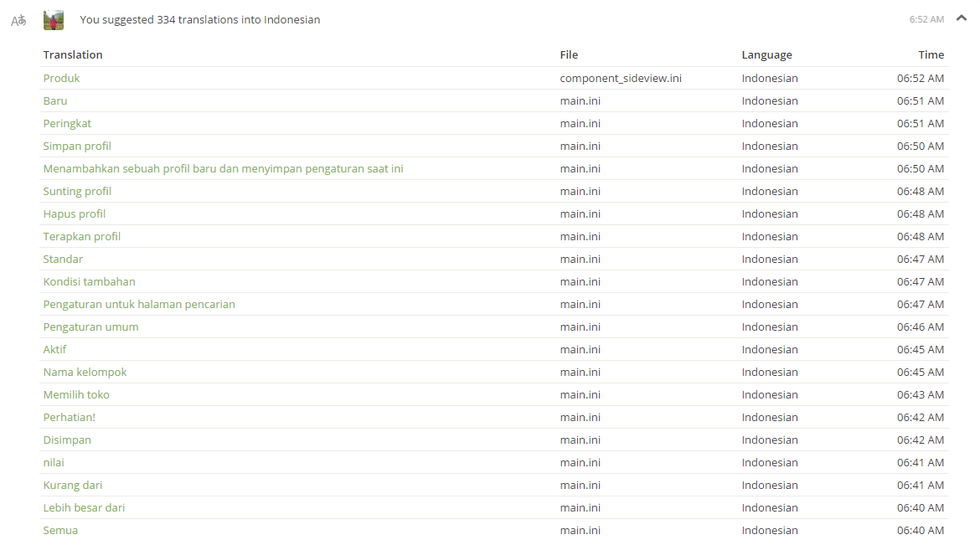The width and height of the screenshot is (980, 540).
Task: Open the 'Produk' translation link
Action: tap(61, 78)
